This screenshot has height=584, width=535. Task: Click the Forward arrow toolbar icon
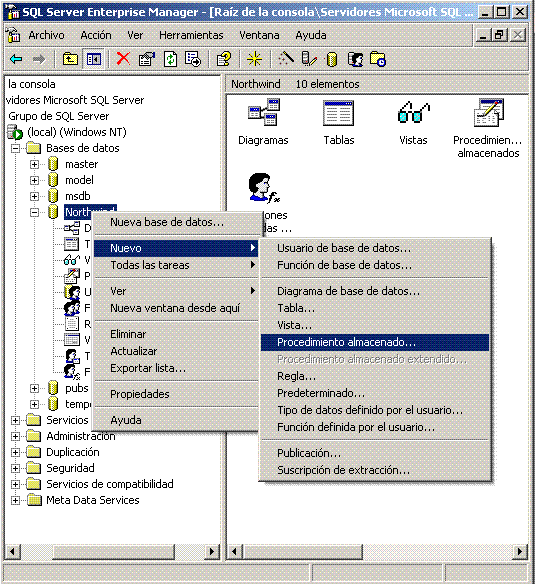point(39,59)
